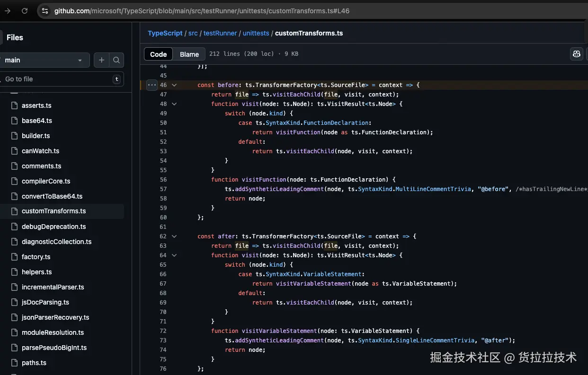Click the Copilot icon button
Screen dimensions: 588x375
tap(576, 54)
